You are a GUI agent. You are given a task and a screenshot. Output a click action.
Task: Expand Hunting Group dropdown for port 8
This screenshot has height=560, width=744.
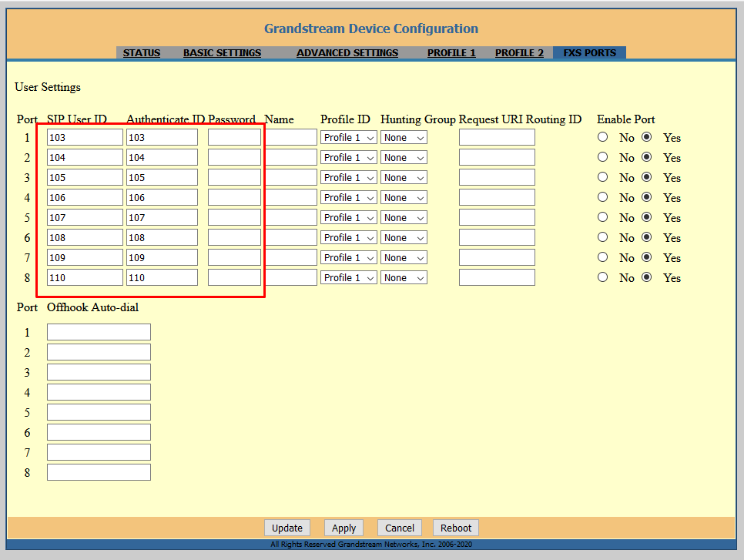coord(404,278)
